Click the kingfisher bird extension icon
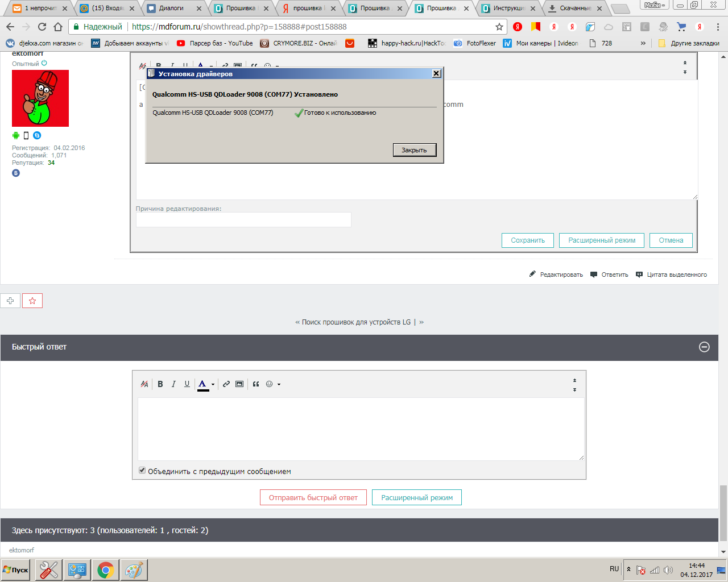The image size is (728, 582). tap(590, 27)
